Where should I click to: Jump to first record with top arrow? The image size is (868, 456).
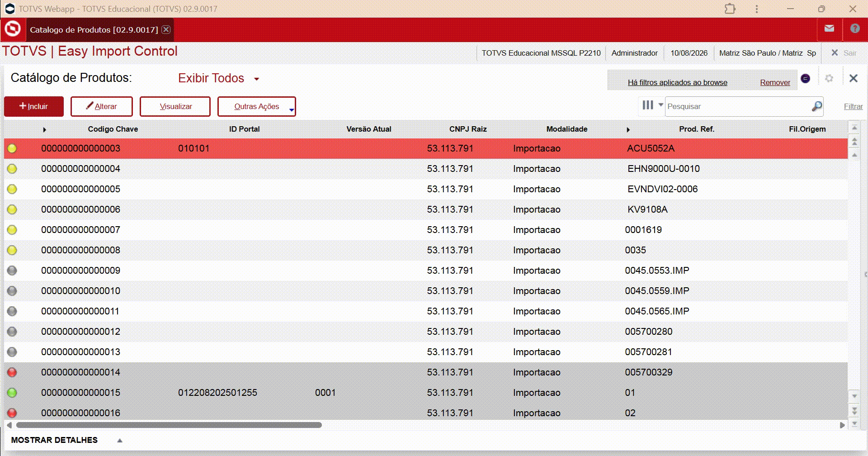[854, 128]
